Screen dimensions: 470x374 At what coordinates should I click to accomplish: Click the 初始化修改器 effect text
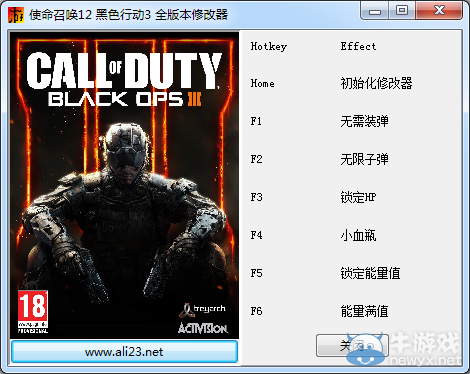(x=376, y=83)
